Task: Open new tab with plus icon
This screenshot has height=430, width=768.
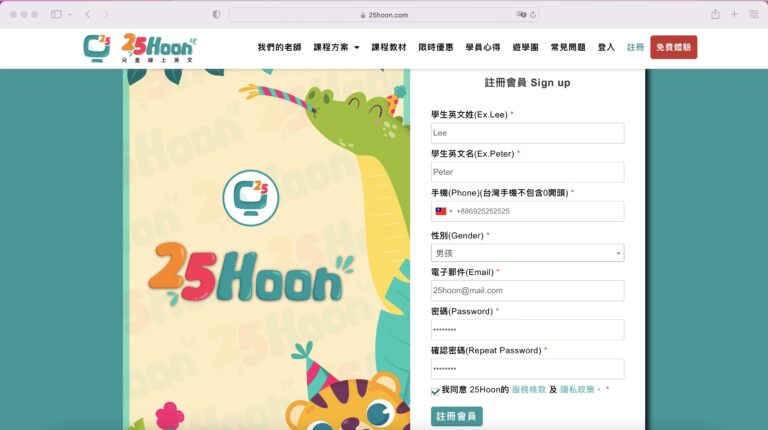Action: (734, 15)
